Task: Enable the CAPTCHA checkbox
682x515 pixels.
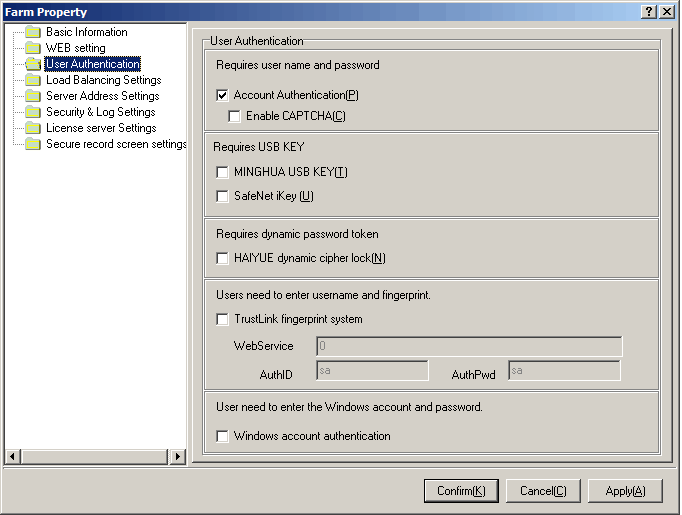Action: pos(234,117)
